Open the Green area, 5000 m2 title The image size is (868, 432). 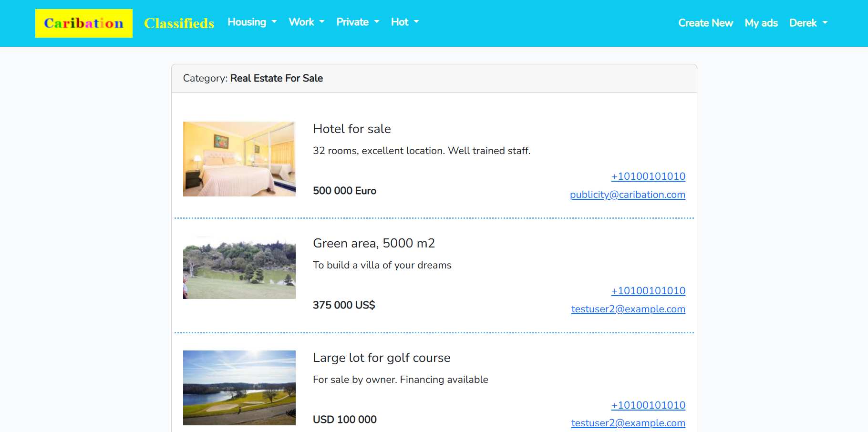[374, 243]
